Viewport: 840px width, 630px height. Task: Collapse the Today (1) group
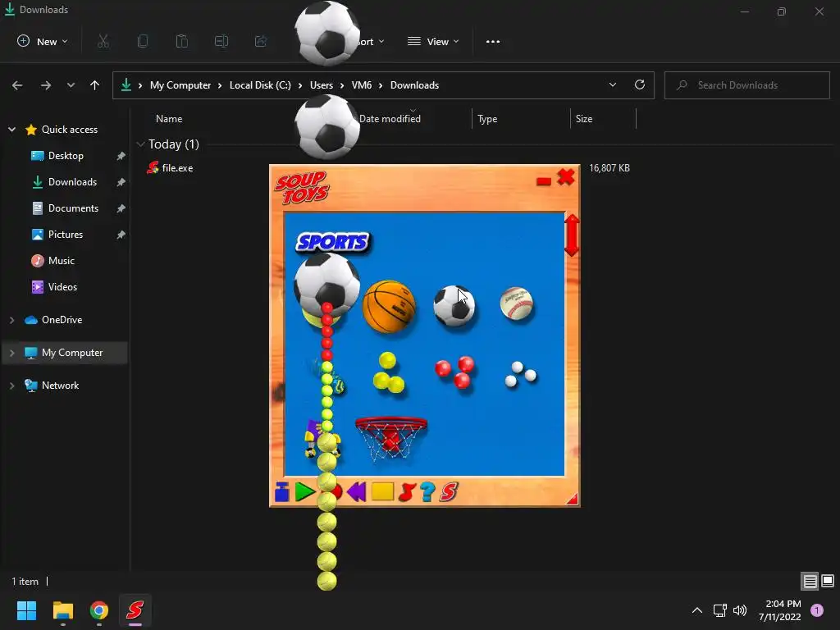(x=141, y=144)
